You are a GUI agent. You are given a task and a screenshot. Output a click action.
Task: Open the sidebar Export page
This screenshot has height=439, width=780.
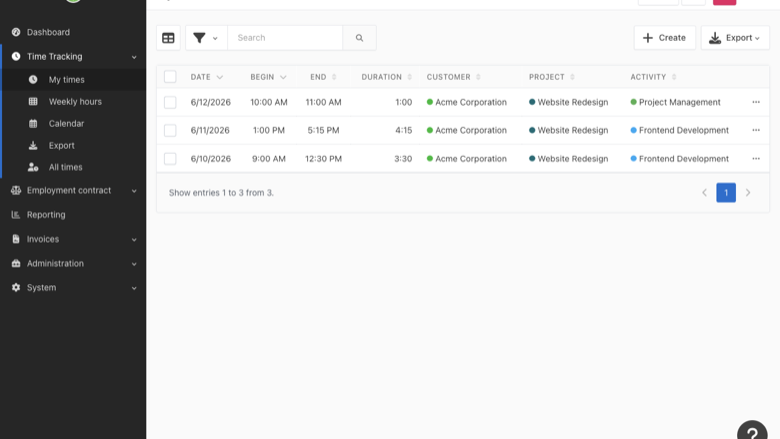[73, 145]
